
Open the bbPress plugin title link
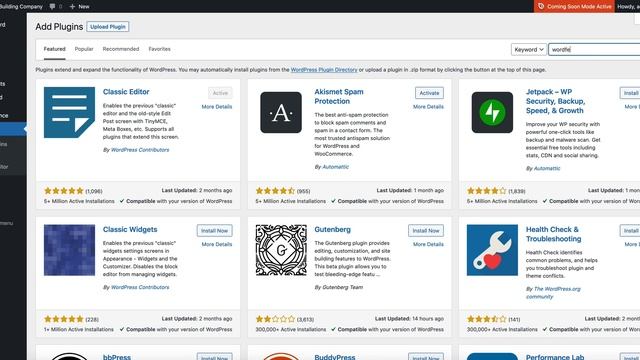coord(117,357)
